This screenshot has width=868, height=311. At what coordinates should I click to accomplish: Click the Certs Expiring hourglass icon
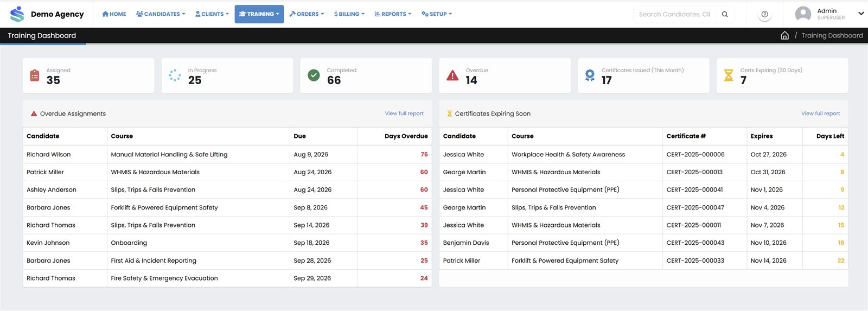pos(729,75)
